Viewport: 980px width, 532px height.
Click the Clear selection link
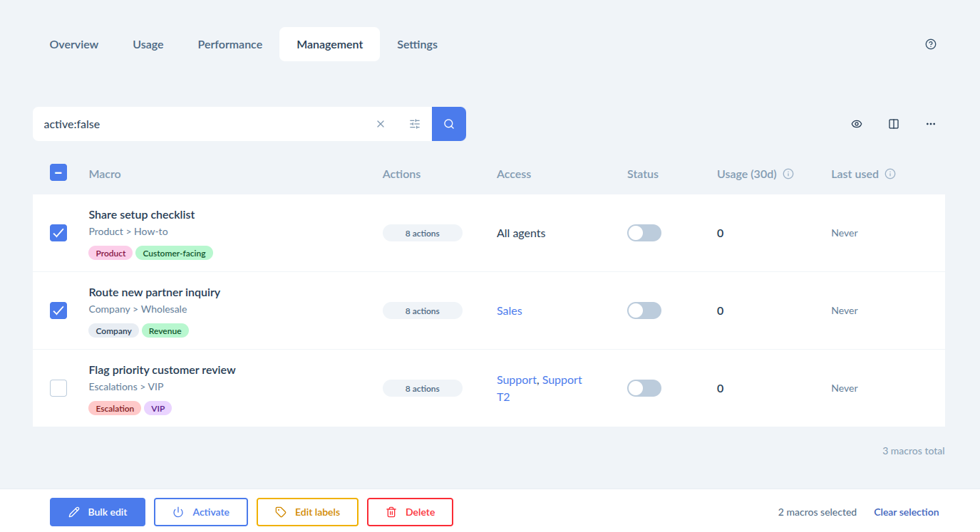click(x=907, y=512)
